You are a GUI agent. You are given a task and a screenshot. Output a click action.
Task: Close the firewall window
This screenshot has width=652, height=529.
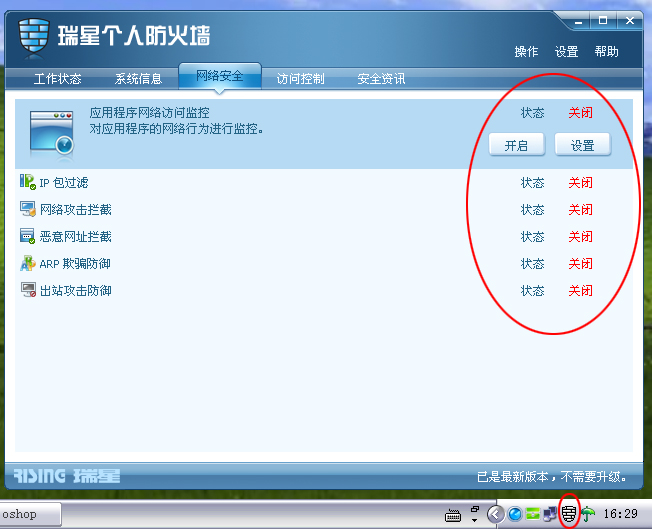pyautogui.click(x=630, y=20)
